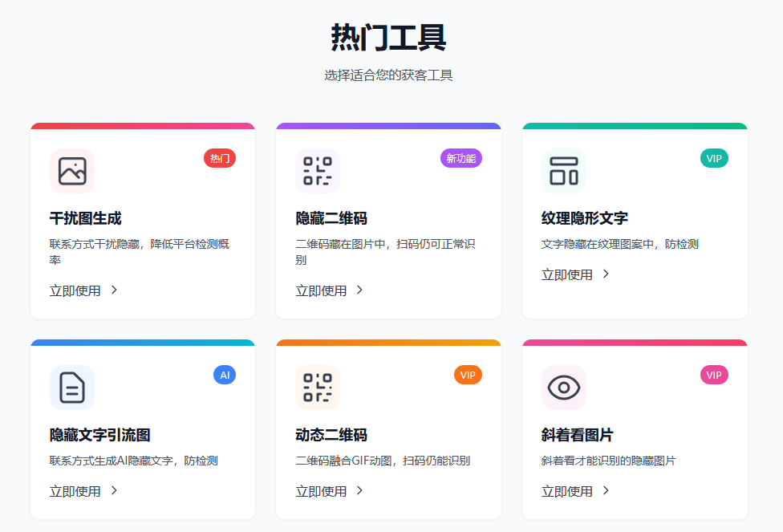783x532 pixels.
Task: Click the arrow next to 立即使用 under 干扰图生成
Action: pos(114,290)
